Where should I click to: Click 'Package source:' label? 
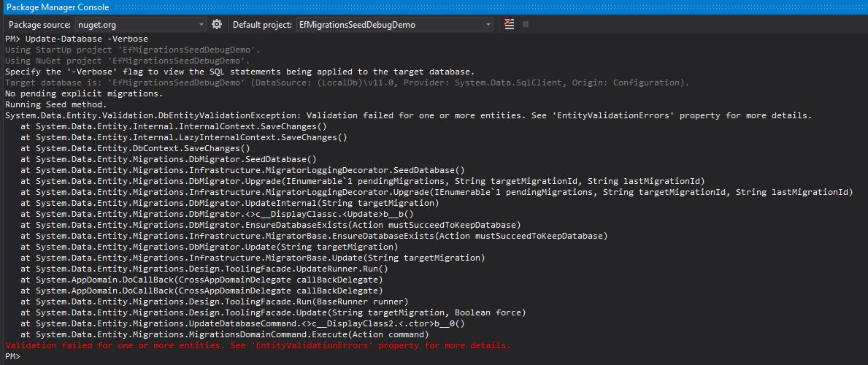click(39, 24)
